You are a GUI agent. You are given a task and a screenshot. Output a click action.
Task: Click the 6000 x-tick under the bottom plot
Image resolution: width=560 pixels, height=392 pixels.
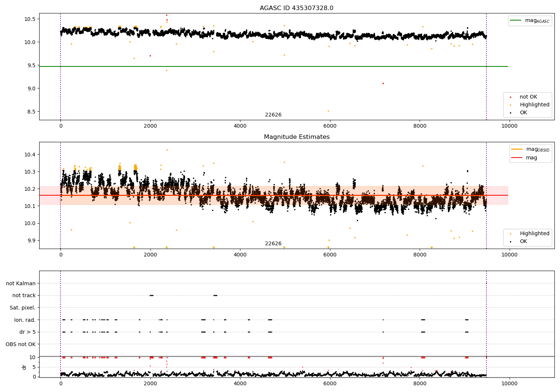coord(330,384)
